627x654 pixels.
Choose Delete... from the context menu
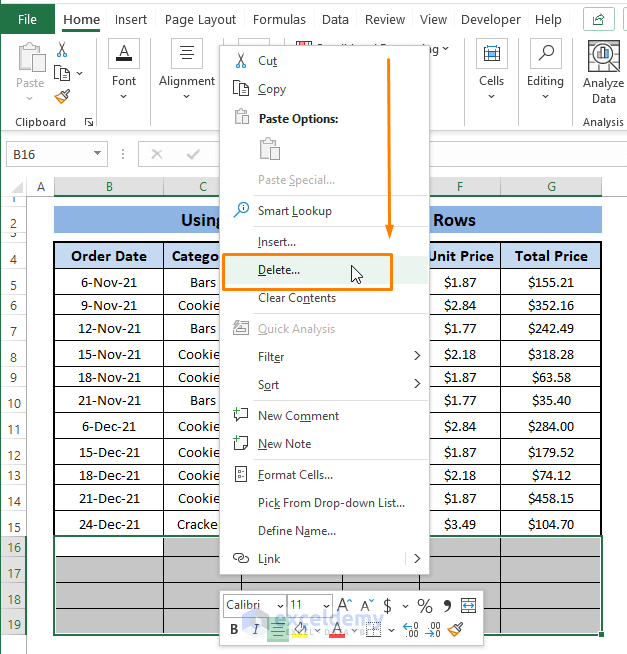click(279, 270)
